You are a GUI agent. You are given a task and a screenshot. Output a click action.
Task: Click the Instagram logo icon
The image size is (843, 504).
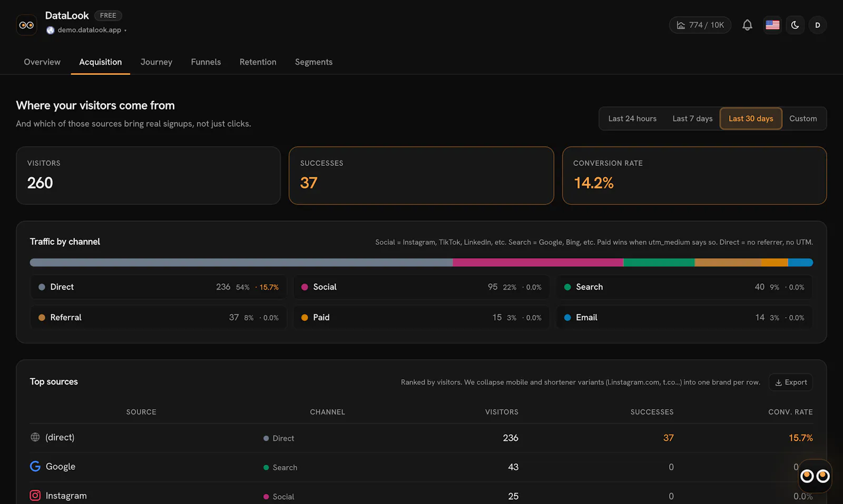(35, 496)
